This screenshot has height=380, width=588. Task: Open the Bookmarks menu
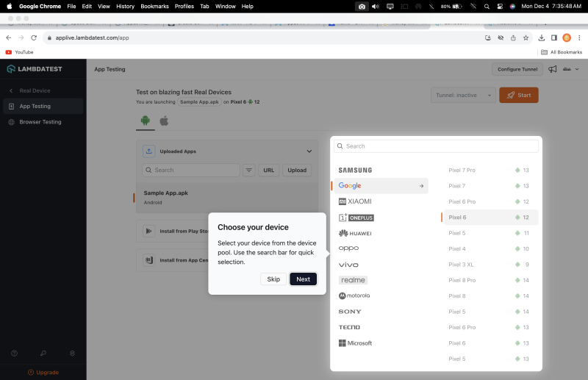pos(154,7)
